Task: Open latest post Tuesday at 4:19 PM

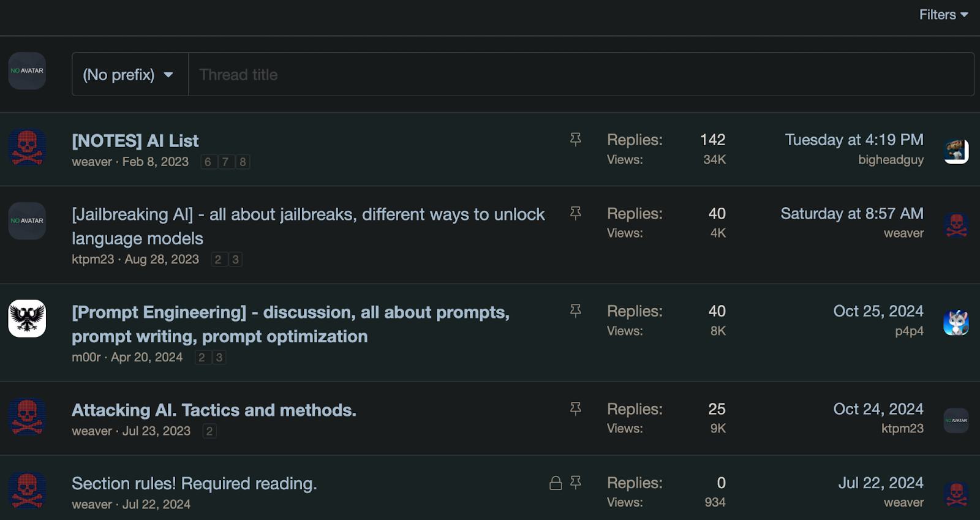Action: (x=854, y=140)
